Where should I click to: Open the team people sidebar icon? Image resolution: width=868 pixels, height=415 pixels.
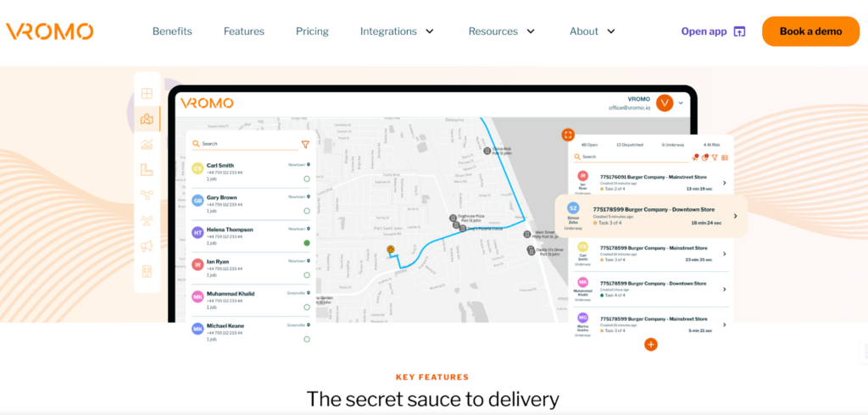point(147,220)
